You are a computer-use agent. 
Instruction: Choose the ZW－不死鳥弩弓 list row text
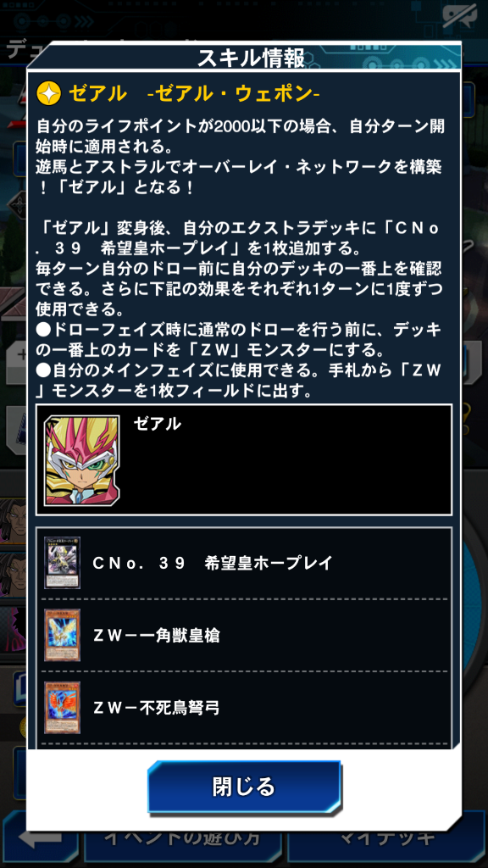[x=156, y=708]
